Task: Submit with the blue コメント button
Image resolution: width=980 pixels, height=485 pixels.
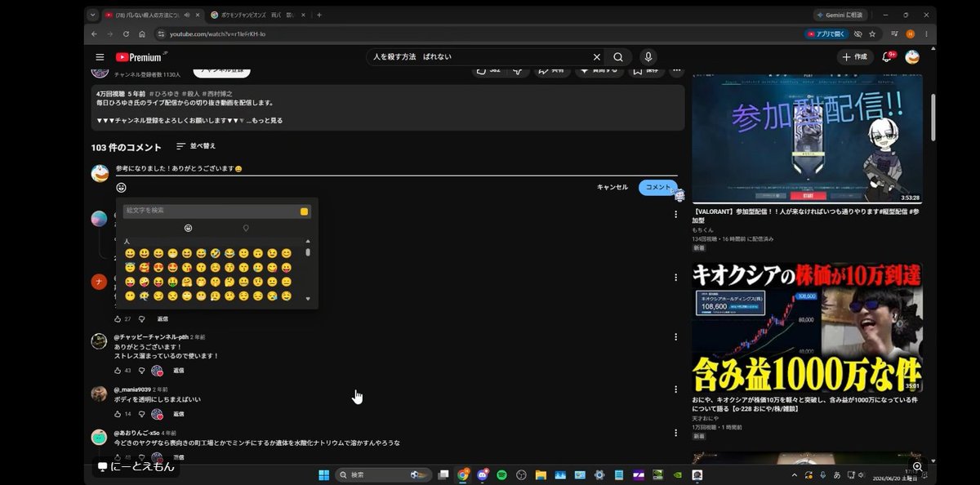Action: pos(658,187)
